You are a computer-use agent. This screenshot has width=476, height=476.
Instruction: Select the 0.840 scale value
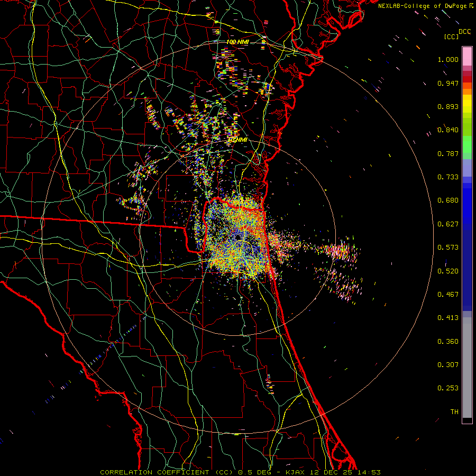click(448, 130)
